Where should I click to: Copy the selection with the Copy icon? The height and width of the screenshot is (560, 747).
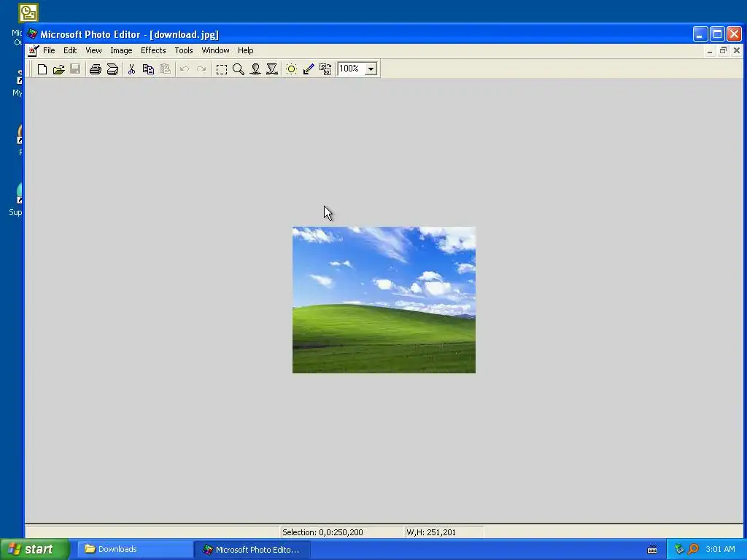click(x=148, y=69)
